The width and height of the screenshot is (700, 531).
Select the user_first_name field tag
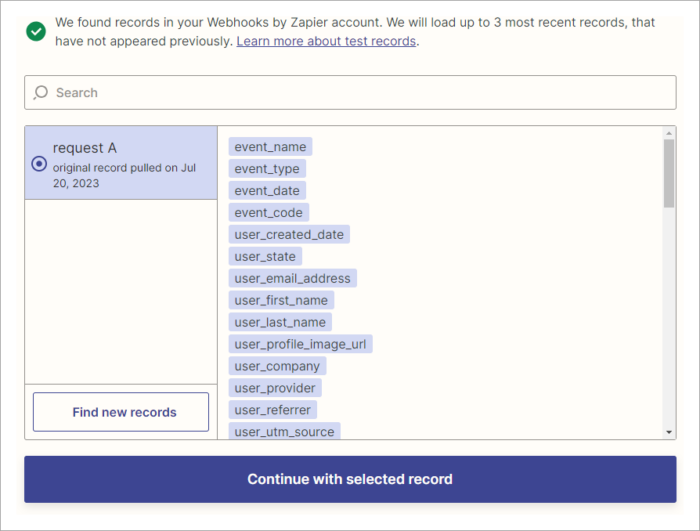tap(281, 300)
